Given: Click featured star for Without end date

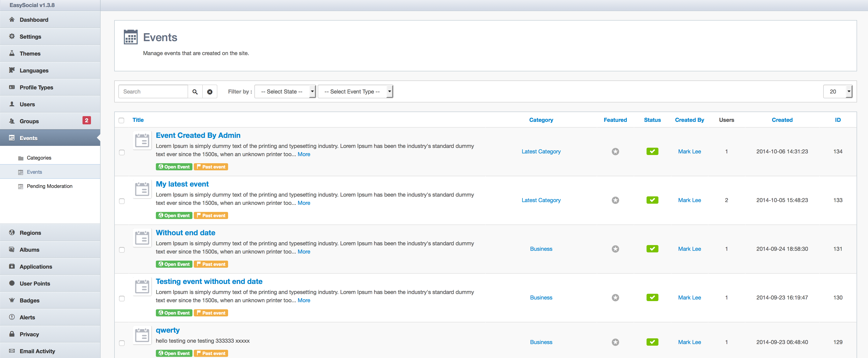Looking at the screenshot, I should 615,249.
